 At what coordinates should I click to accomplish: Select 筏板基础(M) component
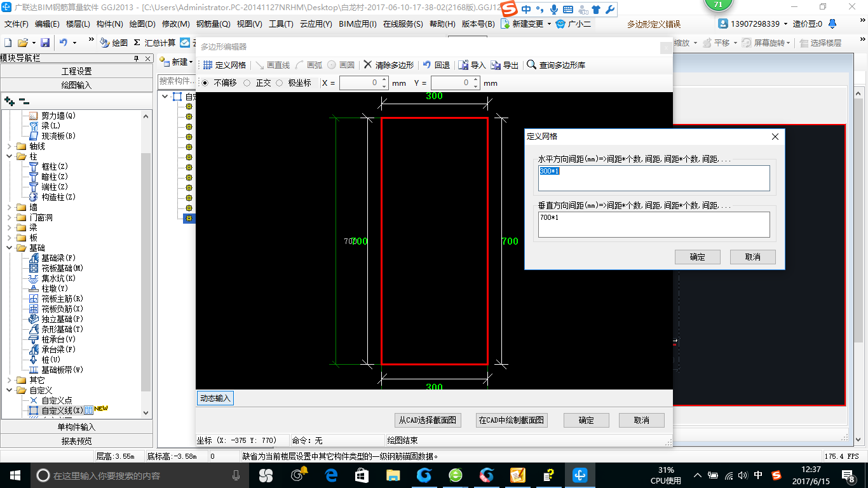(62, 268)
